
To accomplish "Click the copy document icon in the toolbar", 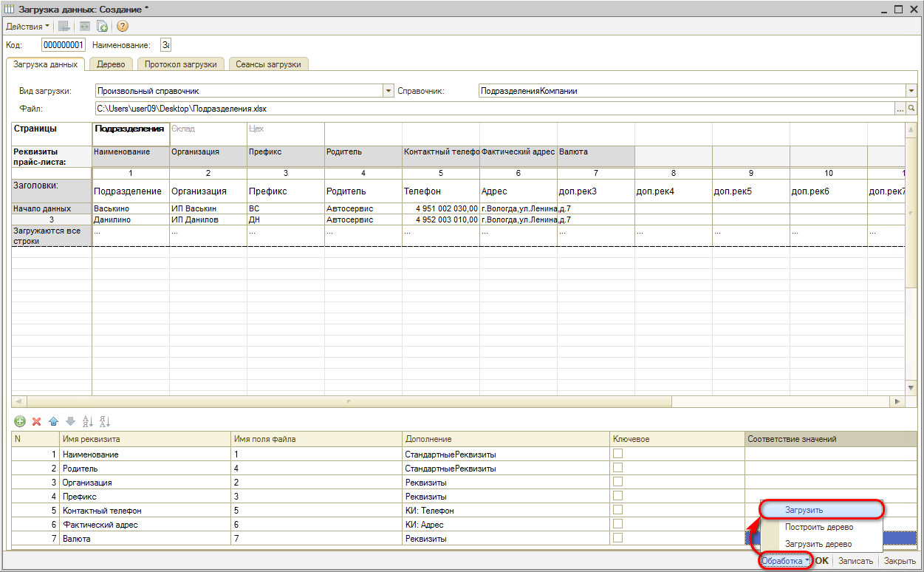I will point(103,26).
